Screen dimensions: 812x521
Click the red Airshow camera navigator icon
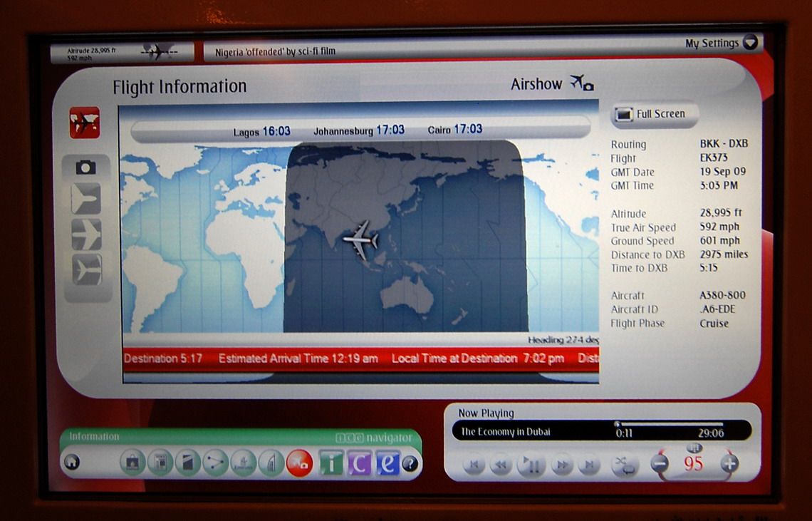299,463
